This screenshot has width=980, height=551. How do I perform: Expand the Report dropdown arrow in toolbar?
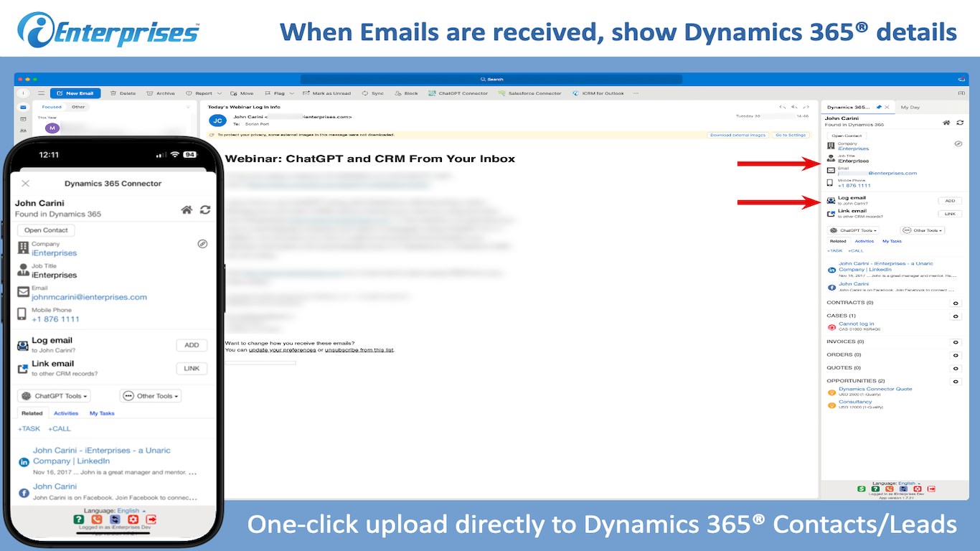[x=220, y=93]
